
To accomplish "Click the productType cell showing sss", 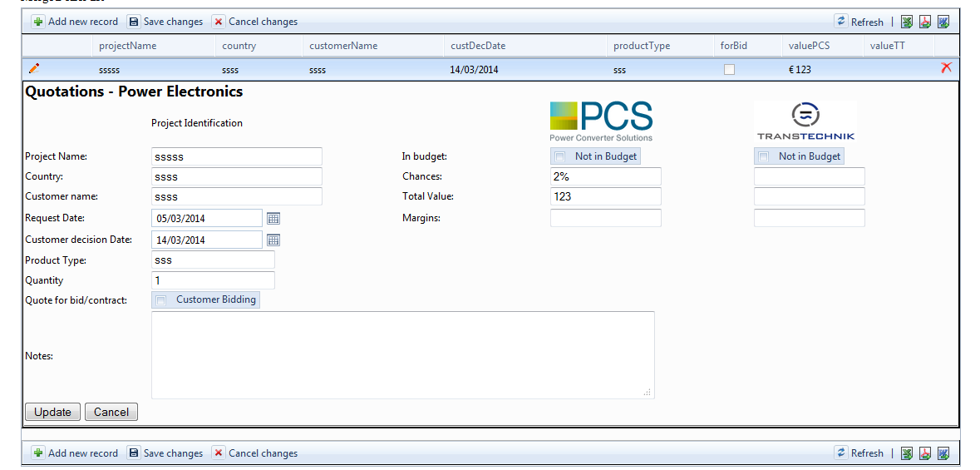I will (619, 70).
